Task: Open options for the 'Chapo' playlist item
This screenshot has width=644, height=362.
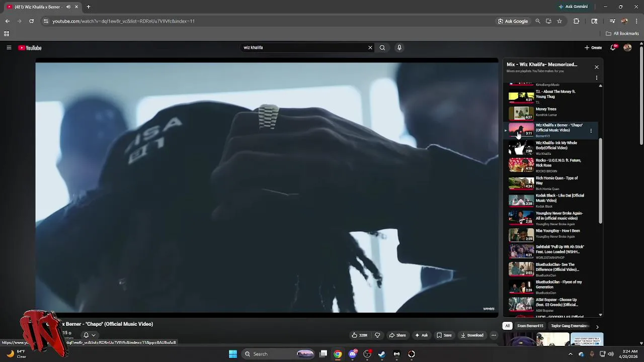Action: 591,131
